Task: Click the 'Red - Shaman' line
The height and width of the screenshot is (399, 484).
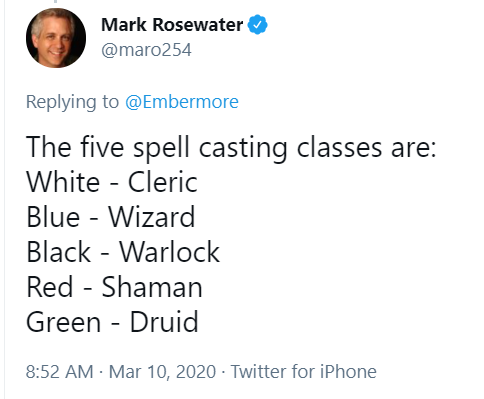Action: click(114, 287)
